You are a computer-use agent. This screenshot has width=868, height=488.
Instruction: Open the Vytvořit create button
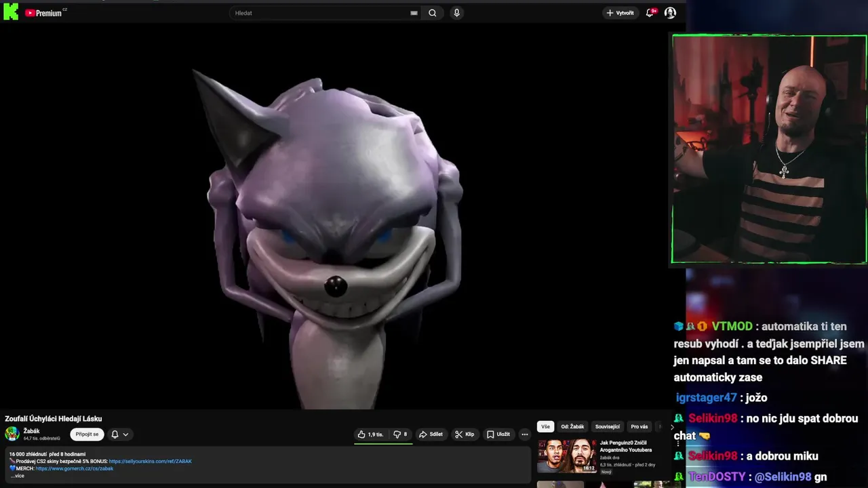pos(620,13)
